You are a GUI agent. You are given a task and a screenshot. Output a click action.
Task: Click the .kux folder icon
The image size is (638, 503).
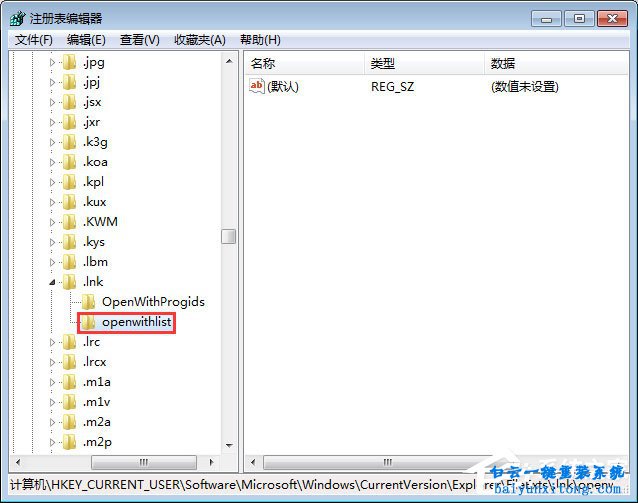[70, 202]
